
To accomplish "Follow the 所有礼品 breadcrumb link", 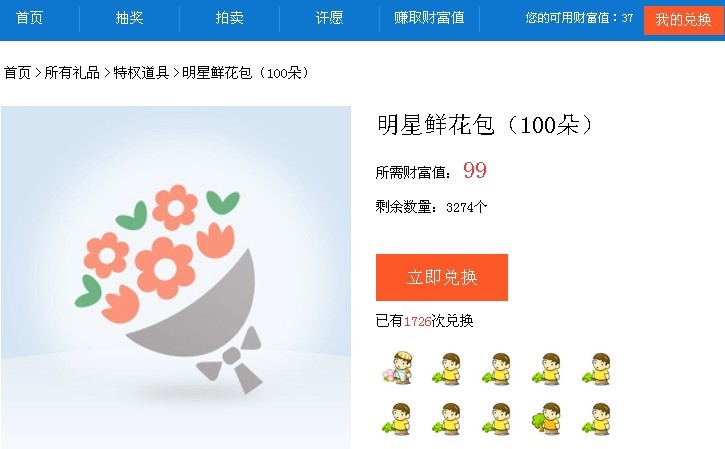I will tap(72, 73).
